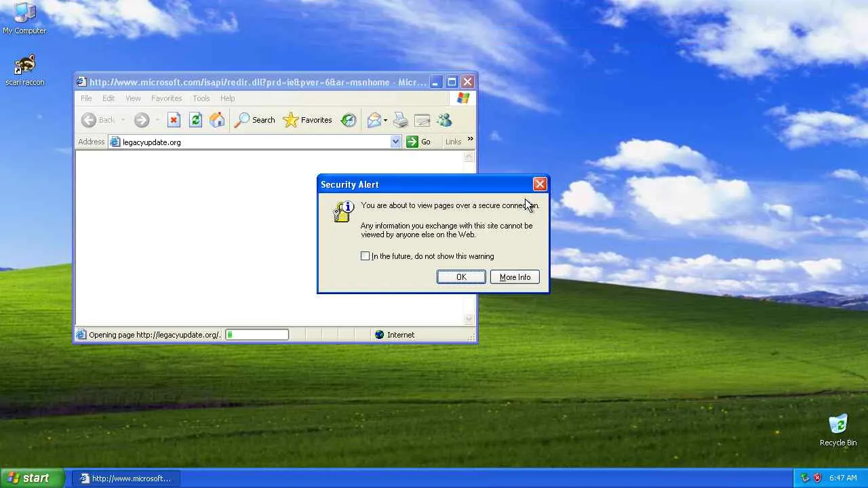The height and width of the screenshot is (488, 868).
Task: Click the 'You are about to view pages' message
Action: pos(450,205)
